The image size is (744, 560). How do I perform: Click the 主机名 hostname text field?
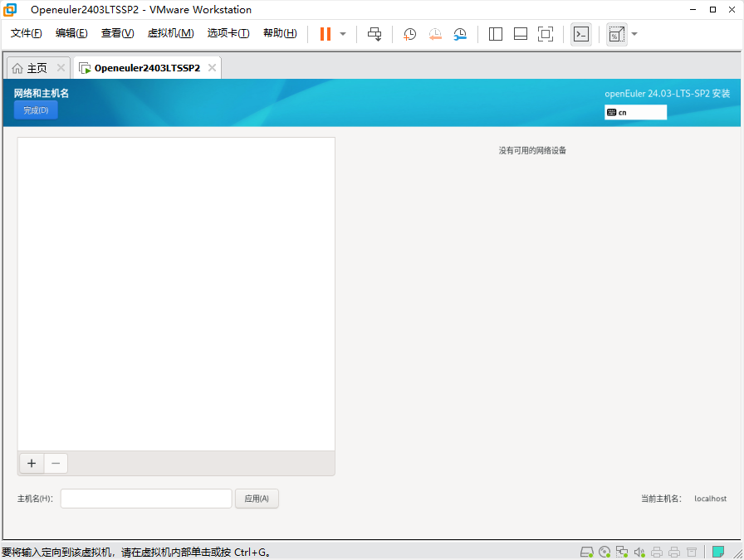146,499
